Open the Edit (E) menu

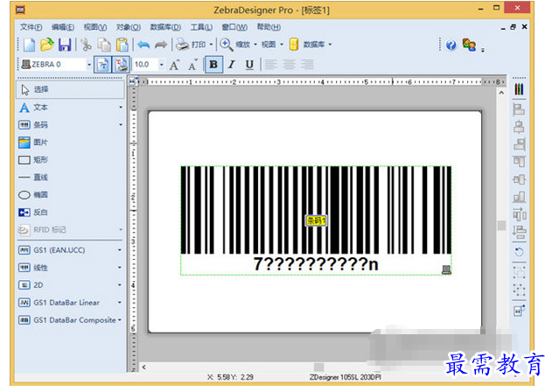(63, 27)
